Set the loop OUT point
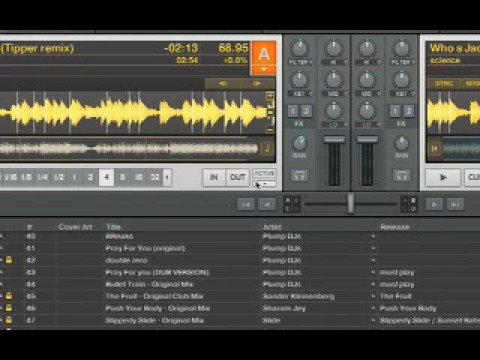 238,177
